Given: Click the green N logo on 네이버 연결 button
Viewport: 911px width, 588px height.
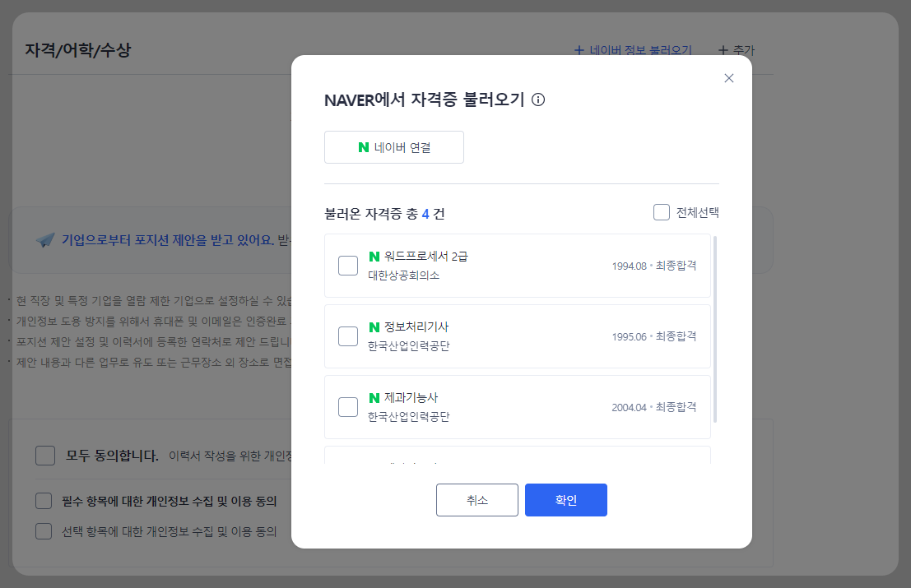Looking at the screenshot, I should (x=362, y=146).
